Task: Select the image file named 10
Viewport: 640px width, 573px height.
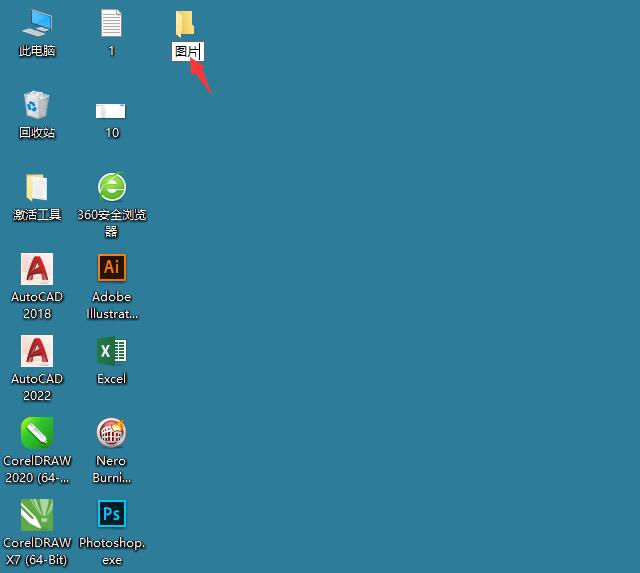Action: pos(111,111)
